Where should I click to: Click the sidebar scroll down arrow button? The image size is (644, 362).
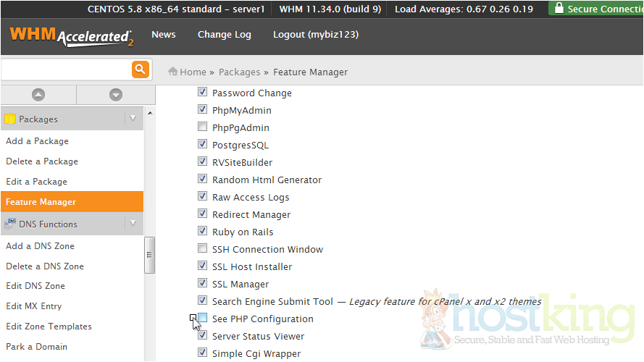(115, 95)
